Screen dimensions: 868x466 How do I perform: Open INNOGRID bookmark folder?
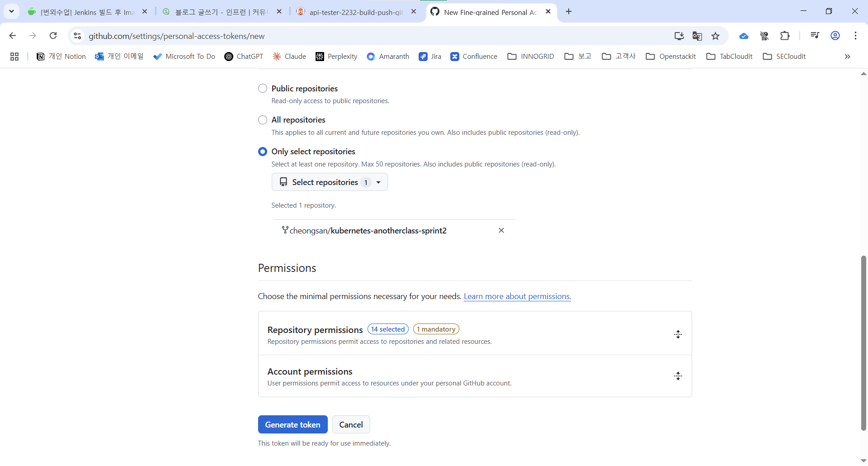[531, 57]
